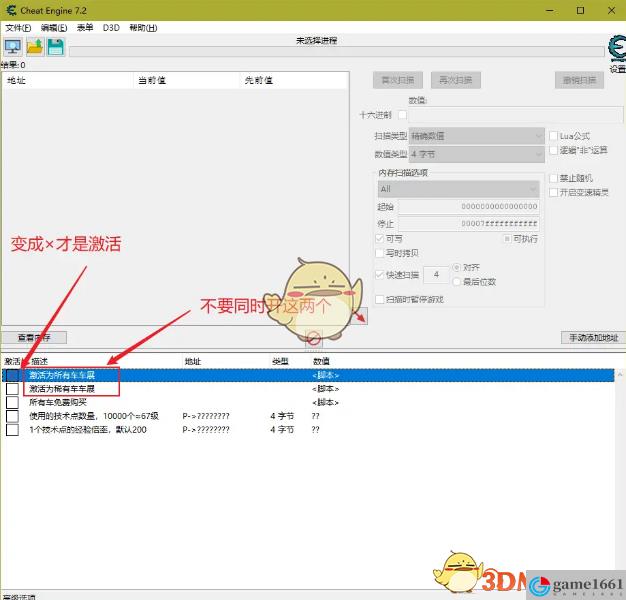626x600 pixels.
Task: Expand the memory region All dropdown
Action: 460,188
